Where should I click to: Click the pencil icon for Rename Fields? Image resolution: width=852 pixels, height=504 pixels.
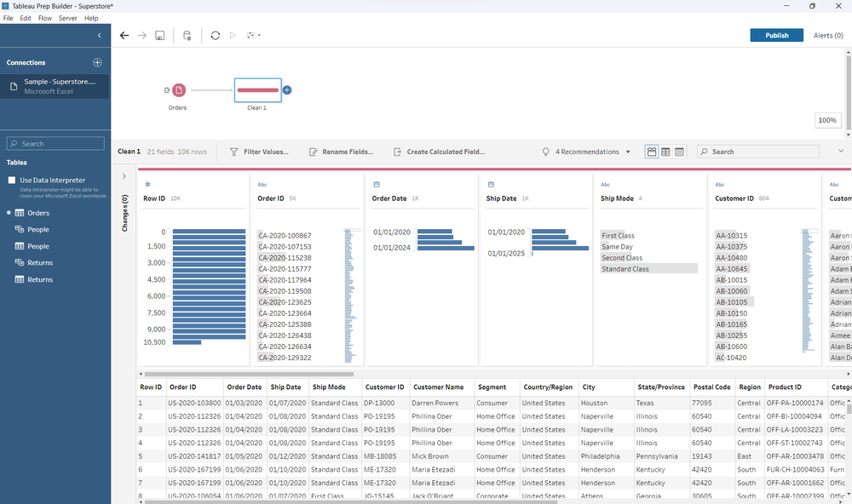tap(313, 152)
